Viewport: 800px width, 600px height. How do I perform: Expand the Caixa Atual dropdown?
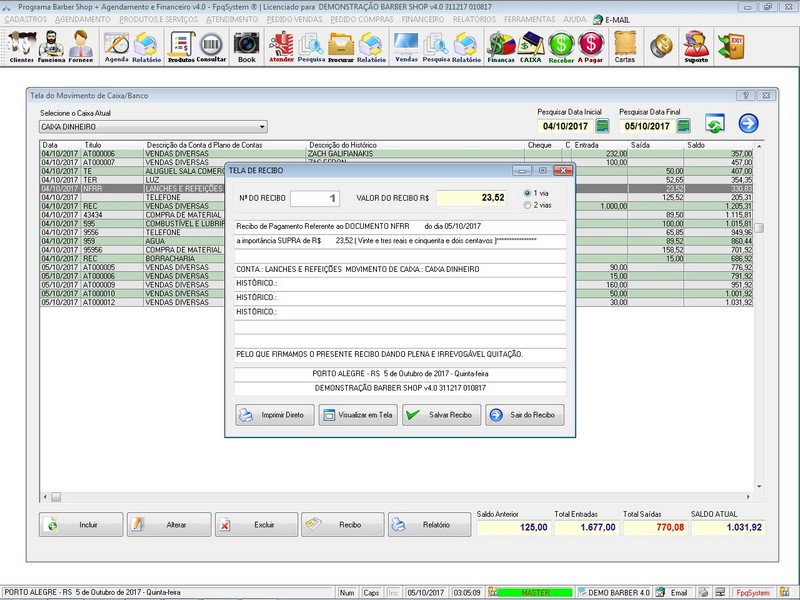click(262, 127)
